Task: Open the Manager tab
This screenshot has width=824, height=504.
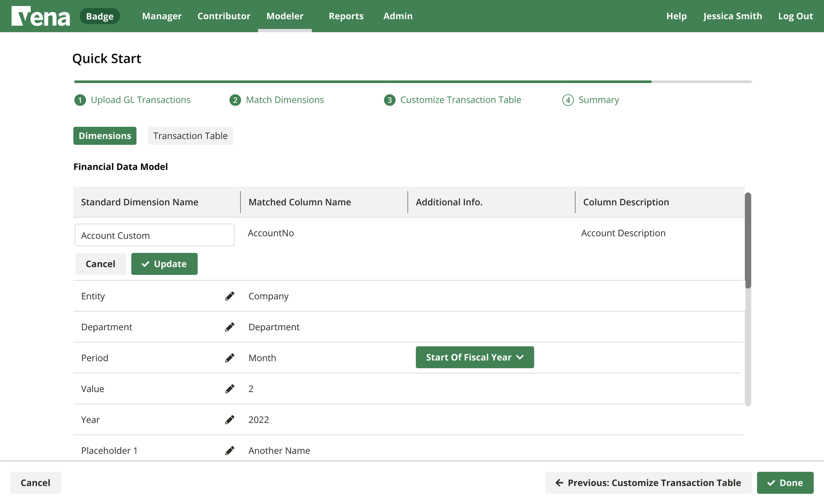Action: (162, 16)
